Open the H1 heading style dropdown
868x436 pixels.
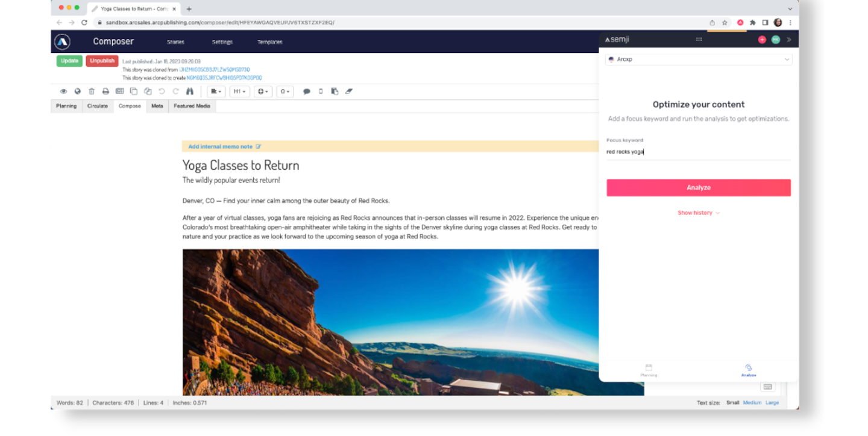click(239, 91)
